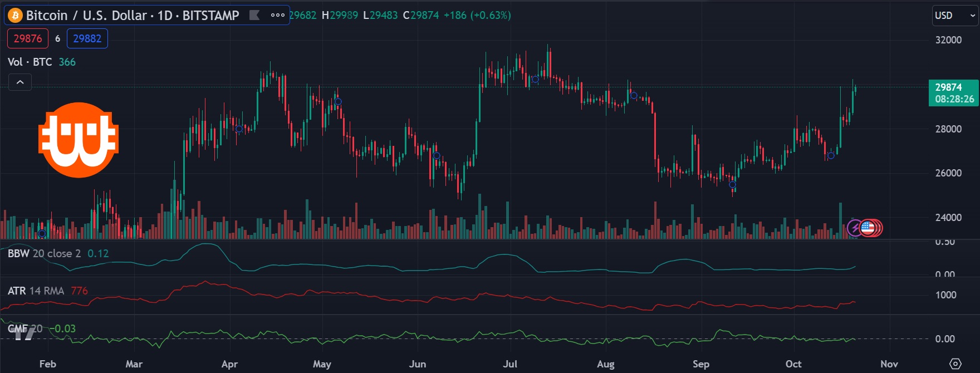Click the 26000 price scale label
The width and height of the screenshot is (980, 373).
pyautogui.click(x=948, y=173)
